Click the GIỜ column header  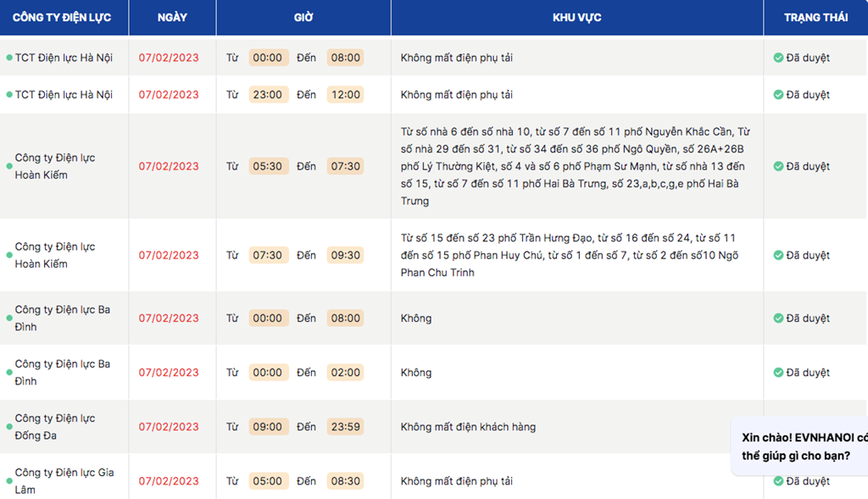click(303, 18)
